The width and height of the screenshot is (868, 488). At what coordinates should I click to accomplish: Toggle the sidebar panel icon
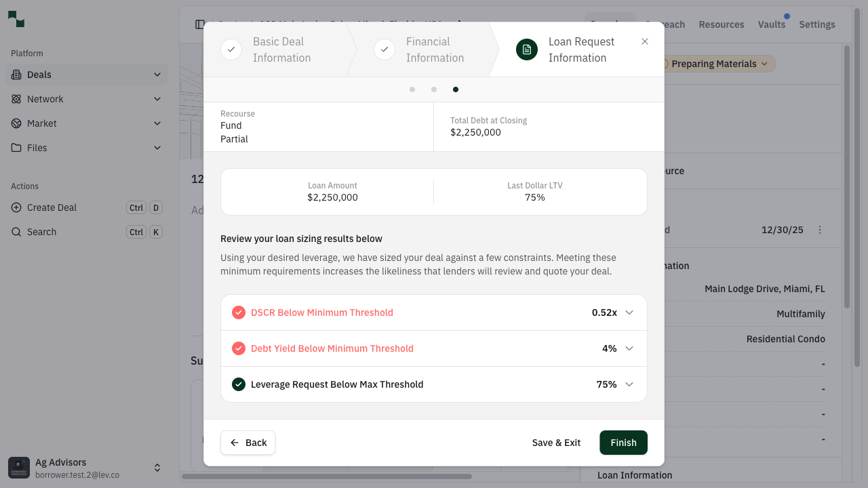[x=199, y=24]
